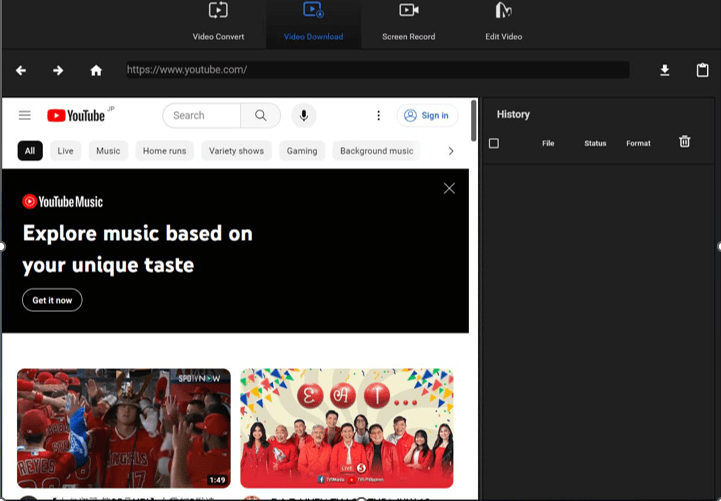Select the All filter chip
The height and width of the screenshot is (501, 721).
(x=30, y=151)
